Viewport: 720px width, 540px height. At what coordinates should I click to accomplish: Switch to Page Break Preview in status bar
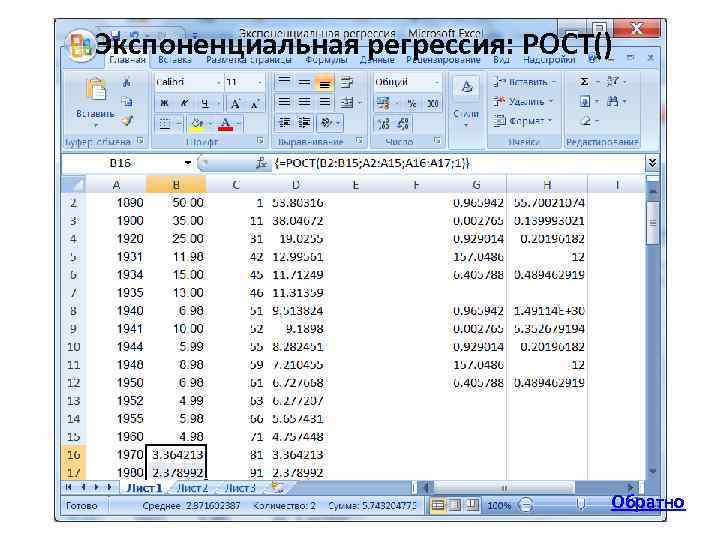[472, 506]
